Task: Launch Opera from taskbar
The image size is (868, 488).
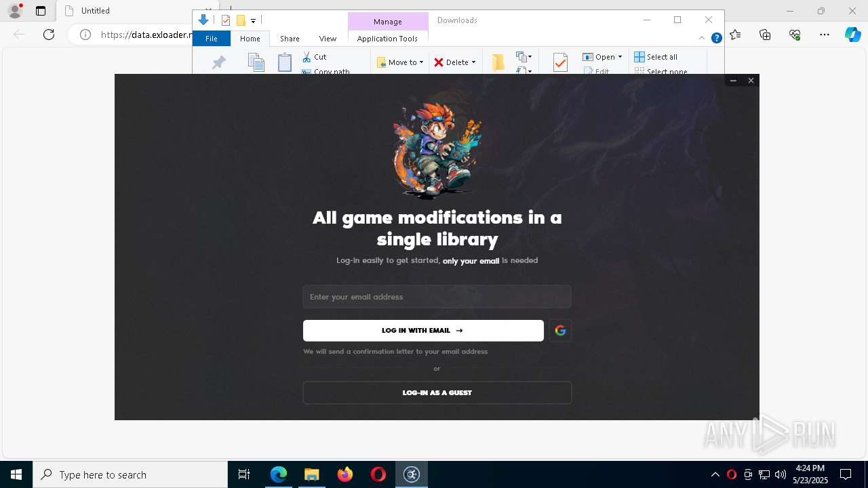Action: 378,474
